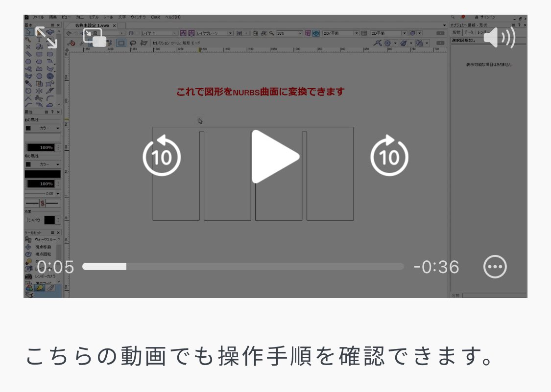Open the Cloud menu
The image size is (551, 392).
point(156,17)
